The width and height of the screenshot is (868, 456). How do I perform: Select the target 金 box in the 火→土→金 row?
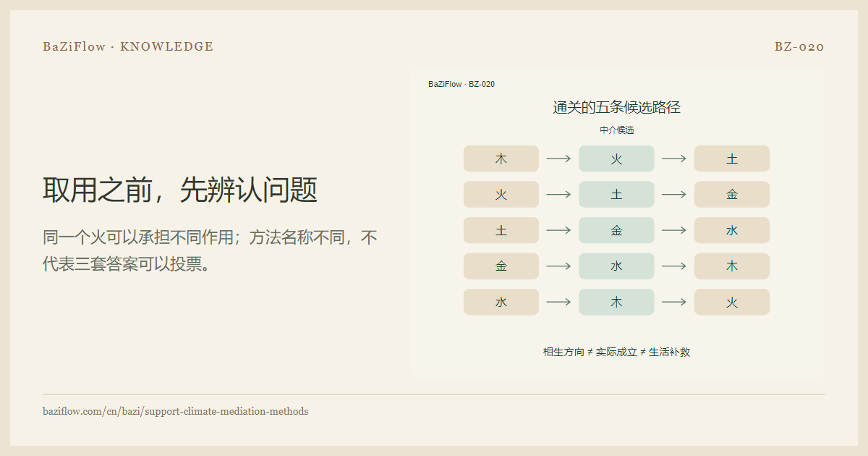(x=732, y=195)
